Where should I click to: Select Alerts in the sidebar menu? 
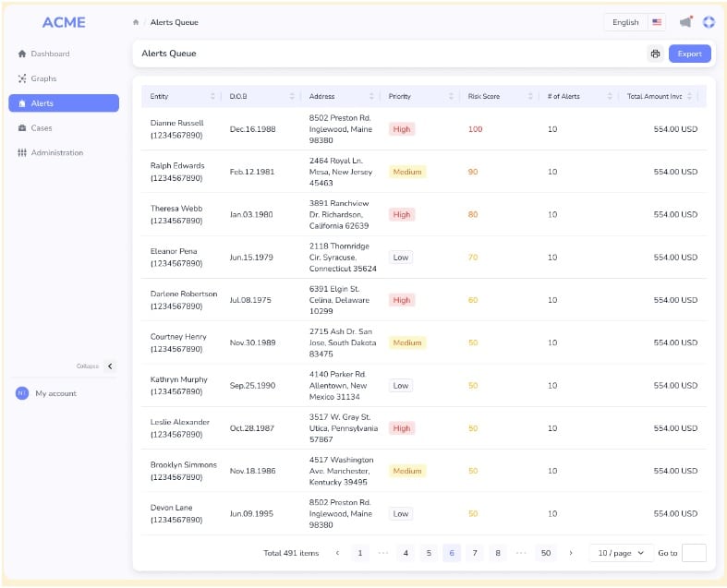[63, 103]
